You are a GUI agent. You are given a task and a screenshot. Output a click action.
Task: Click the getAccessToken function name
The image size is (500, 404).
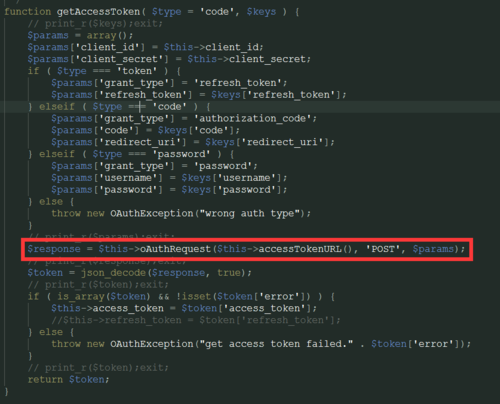98,12
